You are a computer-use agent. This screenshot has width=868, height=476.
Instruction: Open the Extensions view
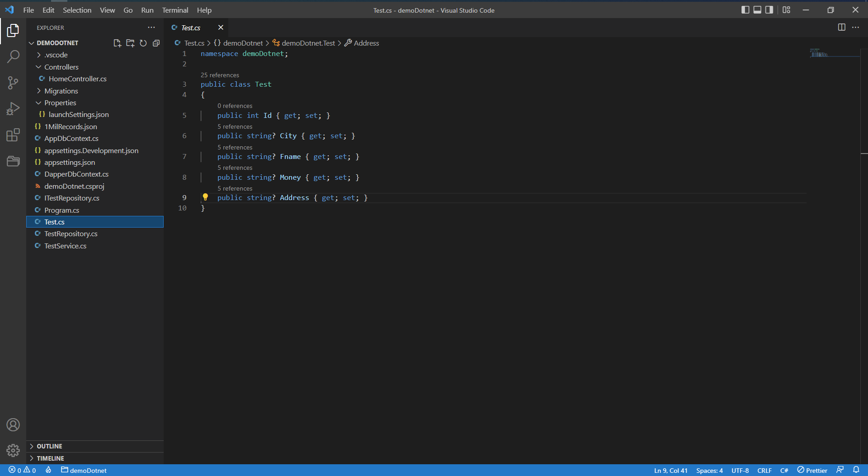click(13, 135)
